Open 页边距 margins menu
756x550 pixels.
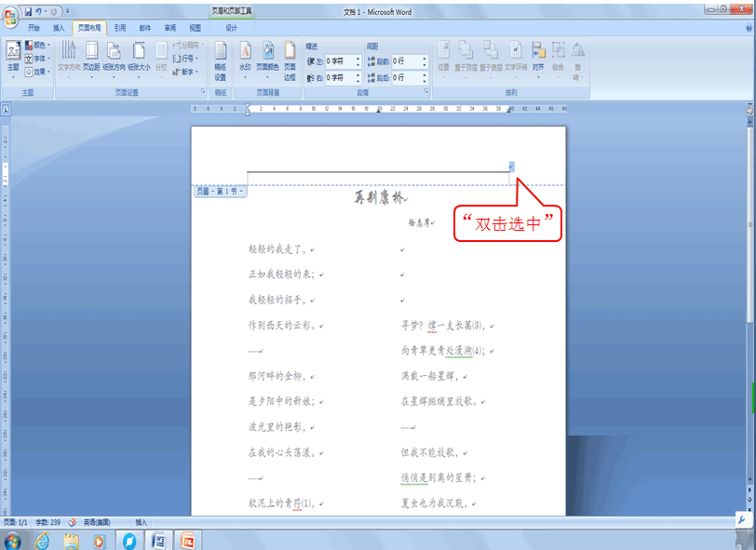tap(91, 60)
